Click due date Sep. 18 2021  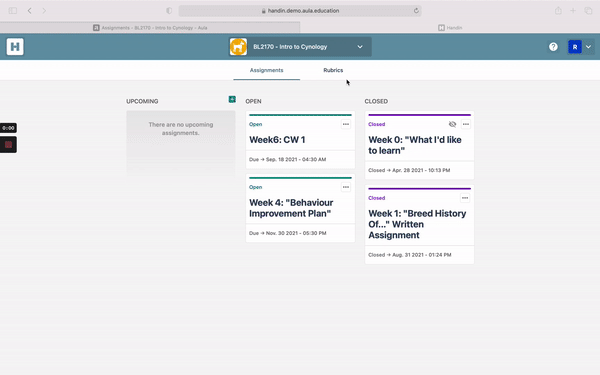[287, 159]
